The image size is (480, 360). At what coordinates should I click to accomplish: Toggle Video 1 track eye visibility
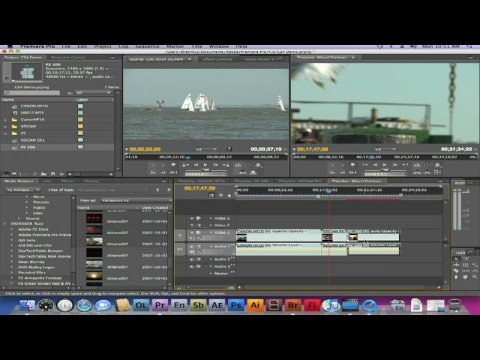point(192,233)
